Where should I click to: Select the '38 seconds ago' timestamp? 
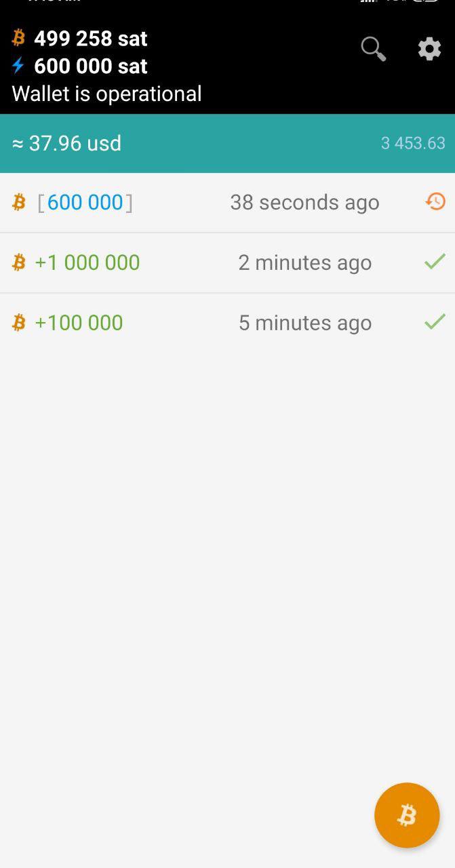pos(304,202)
